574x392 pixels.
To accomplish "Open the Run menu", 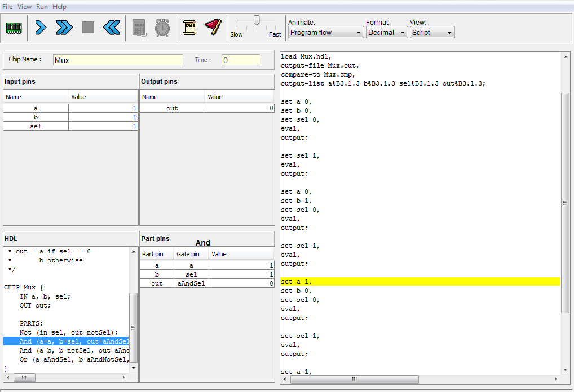I will [x=42, y=7].
